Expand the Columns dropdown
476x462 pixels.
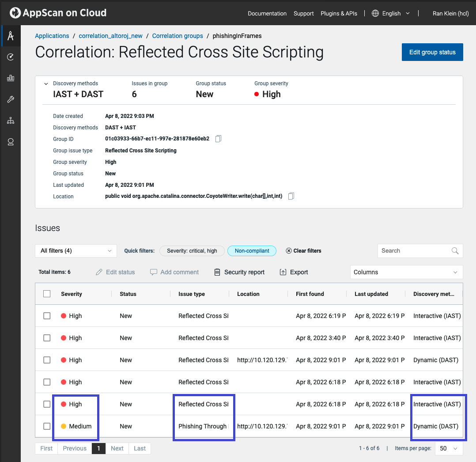406,272
